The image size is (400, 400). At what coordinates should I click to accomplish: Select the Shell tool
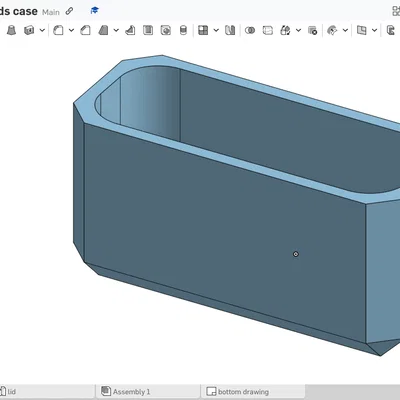[148, 30]
